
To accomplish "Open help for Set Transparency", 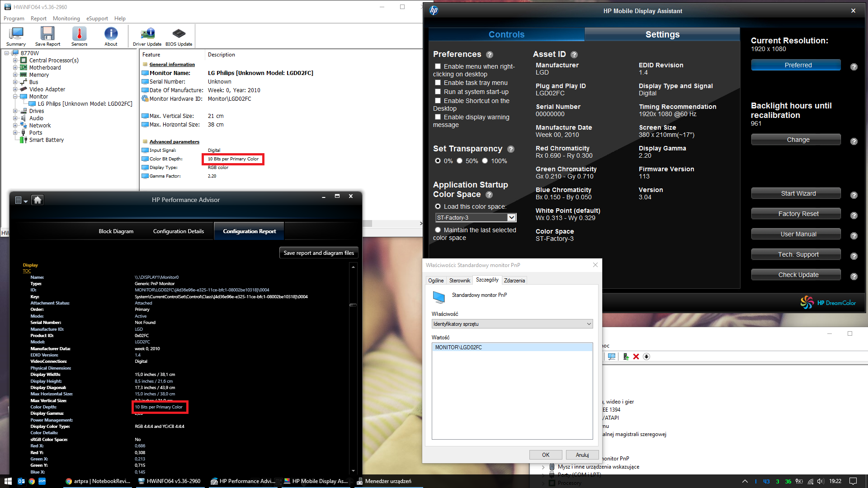I will coord(511,149).
